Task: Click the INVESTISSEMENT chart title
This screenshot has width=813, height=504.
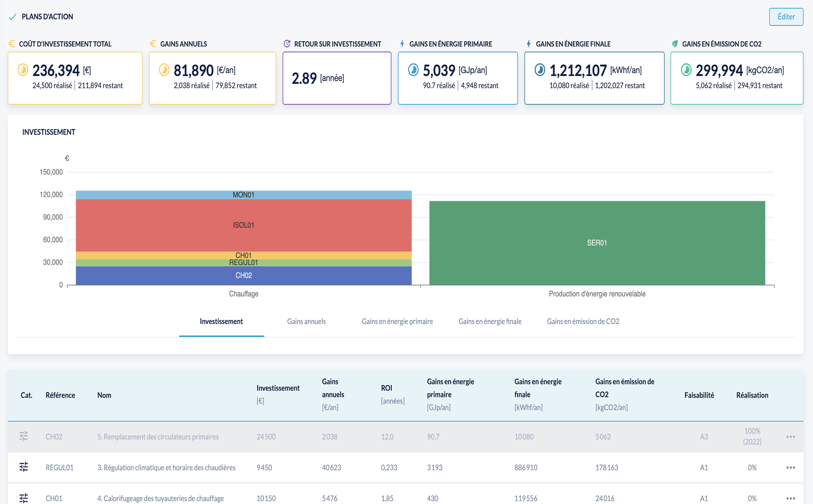Action: [49, 132]
